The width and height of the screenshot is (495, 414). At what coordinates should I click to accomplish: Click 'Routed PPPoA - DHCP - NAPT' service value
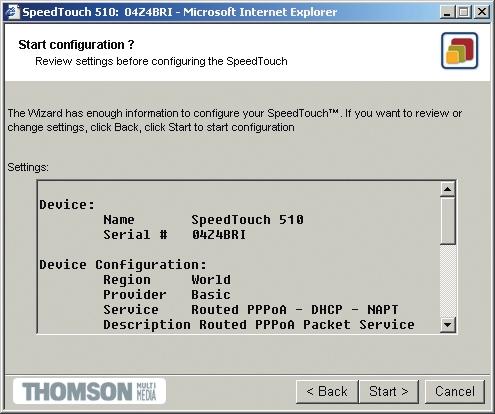click(x=295, y=310)
